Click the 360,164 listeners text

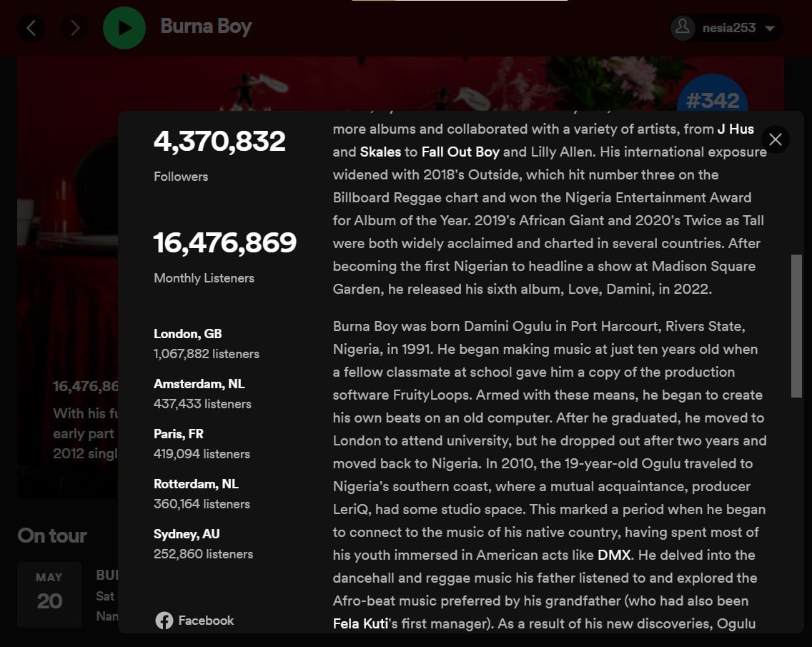click(202, 504)
